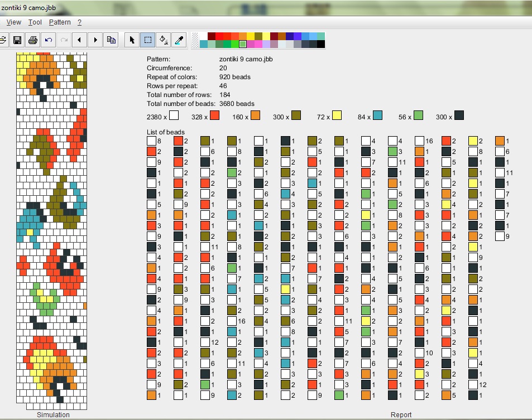The height and width of the screenshot is (420, 532).
Task: Undo the last action
Action: [49, 40]
